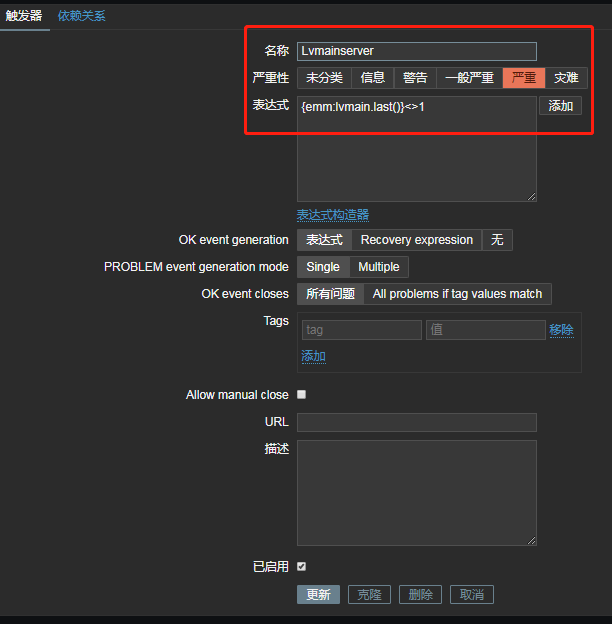This screenshot has width=612, height=624.
Task: Click 添加 button beside the expression
Action: click(560, 106)
